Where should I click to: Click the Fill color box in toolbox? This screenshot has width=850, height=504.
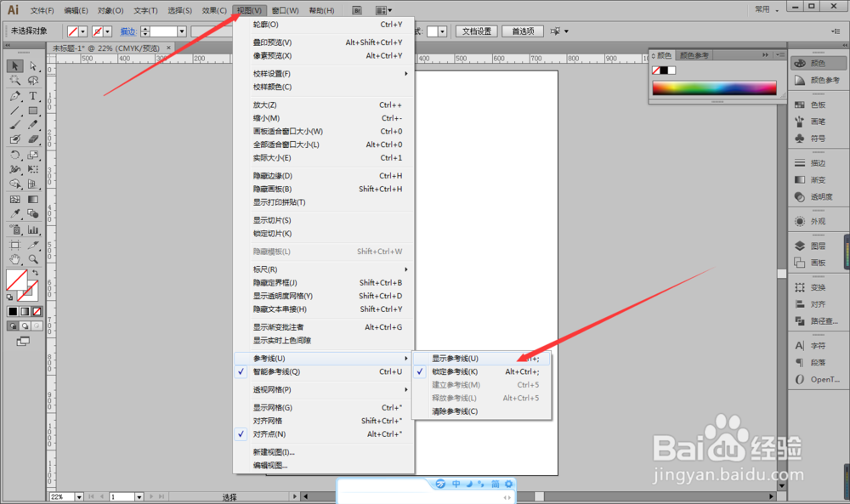coord(17,280)
